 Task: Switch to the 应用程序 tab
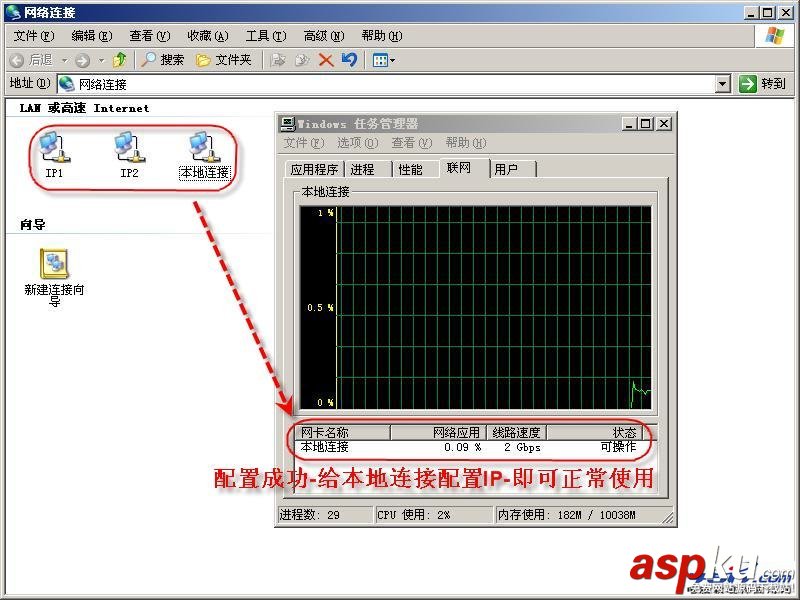click(x=314, y=169)
